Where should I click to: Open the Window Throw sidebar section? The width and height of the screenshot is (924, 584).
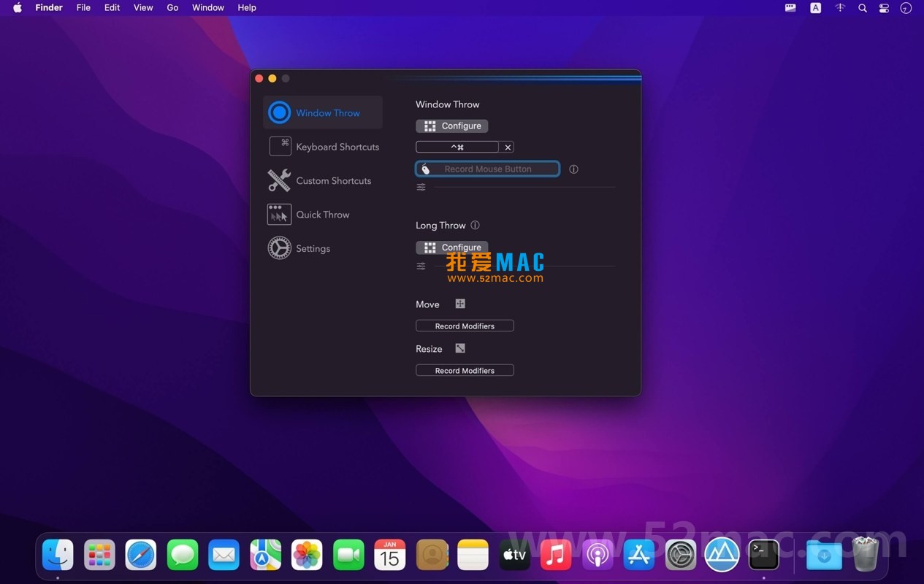(x=323, y=112)
